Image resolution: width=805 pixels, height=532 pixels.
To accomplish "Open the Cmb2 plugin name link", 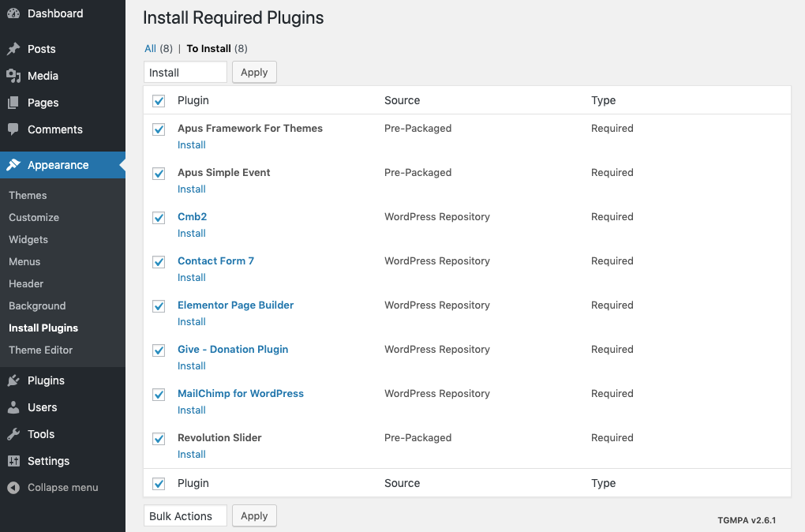I will pos(192,217).
